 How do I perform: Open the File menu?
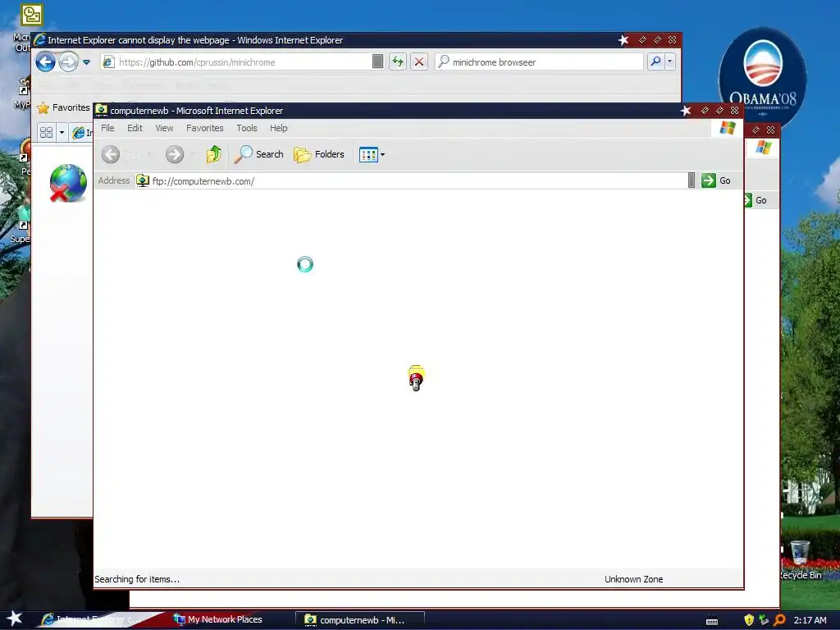[x=107, y=128]
